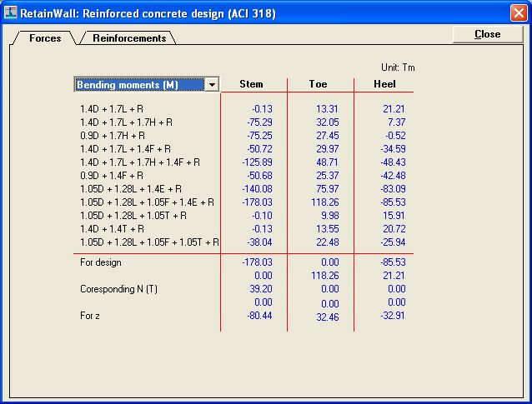
Task: Select load case '0.9D + 1.7H + R'
Action: 113,136
